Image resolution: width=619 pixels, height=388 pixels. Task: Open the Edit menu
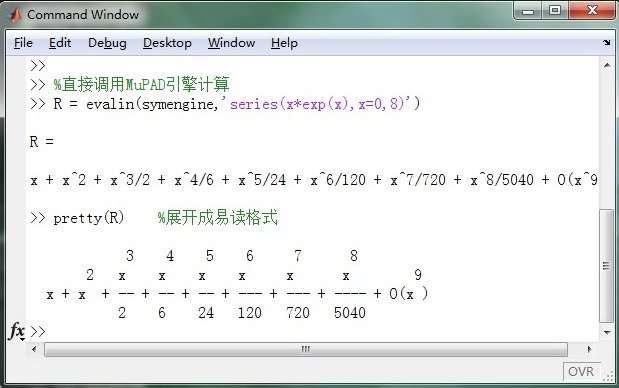click(x=60, y=43)
